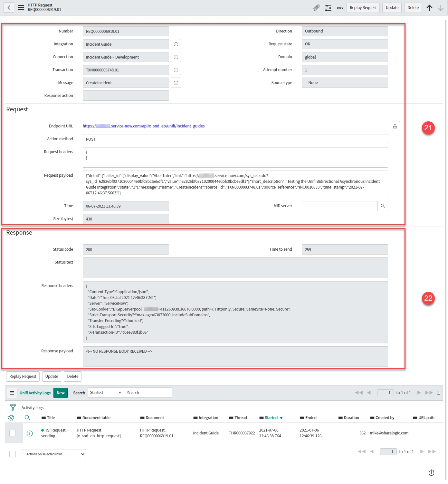Click the back arrow in header
448x484 pixels.
pos(9,8)
